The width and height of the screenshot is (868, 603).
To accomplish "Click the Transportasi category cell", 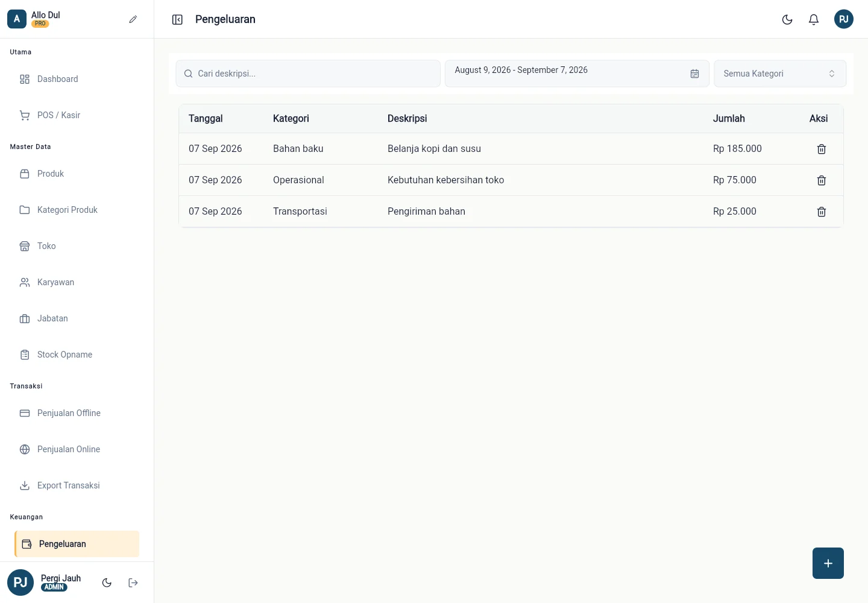I will click(x=300, y=212).
